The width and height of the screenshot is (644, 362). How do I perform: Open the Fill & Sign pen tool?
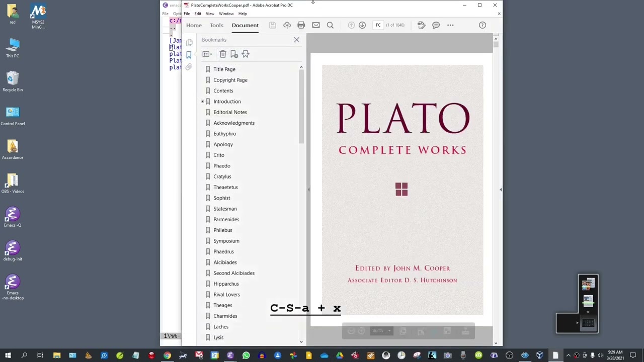[x=421, y=25]
